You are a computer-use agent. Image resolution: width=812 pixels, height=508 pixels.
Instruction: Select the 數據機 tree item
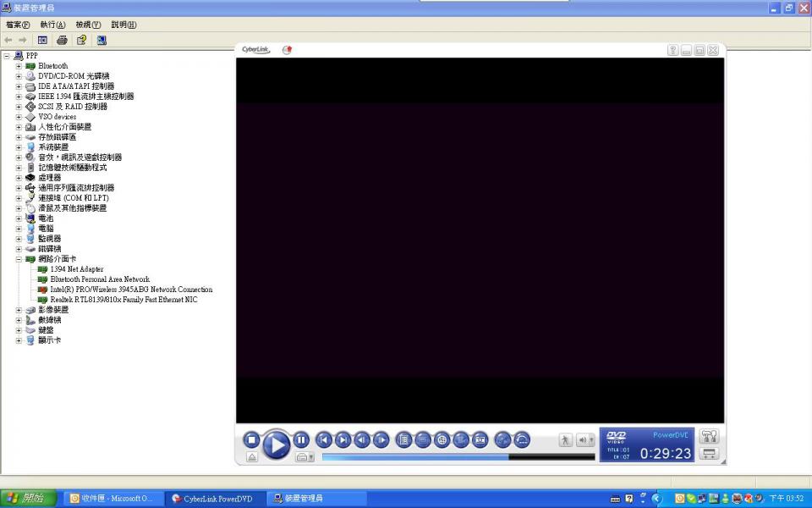pos(50,320)
